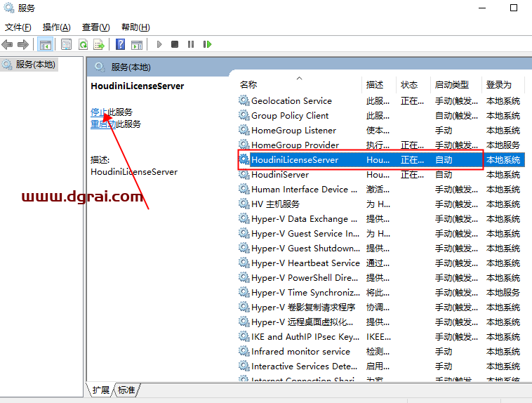Sort by the 描述 column header
The image size is (532, 403).
375,84
